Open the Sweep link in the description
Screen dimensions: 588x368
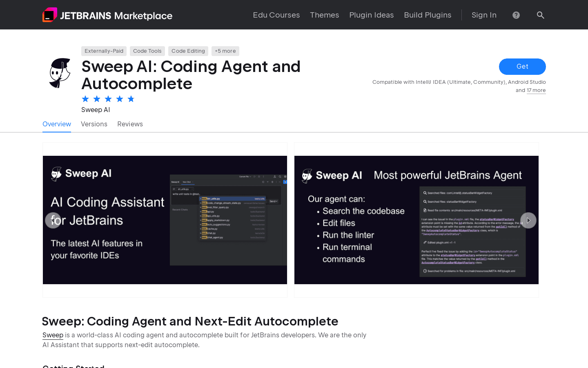point(53,335)
